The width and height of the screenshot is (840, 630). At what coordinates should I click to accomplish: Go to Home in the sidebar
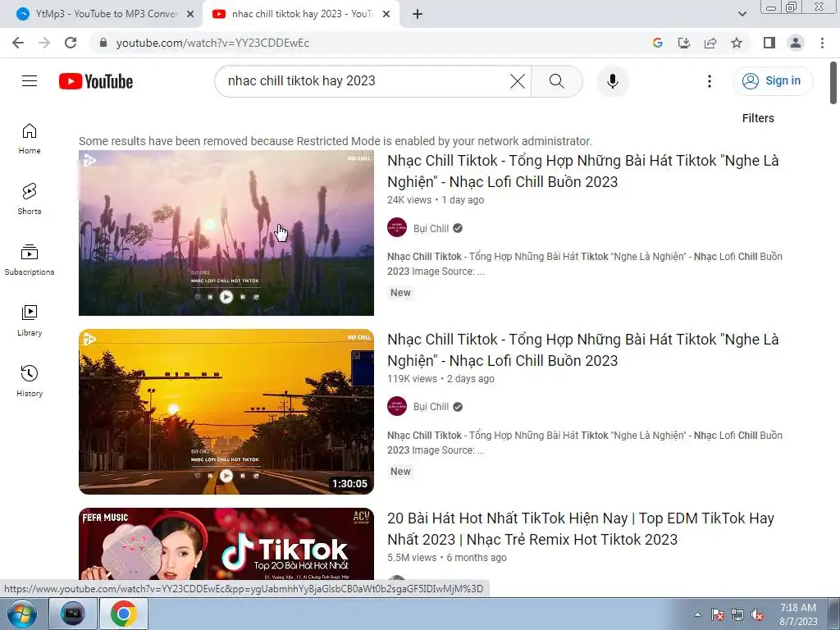click(30, 139)
